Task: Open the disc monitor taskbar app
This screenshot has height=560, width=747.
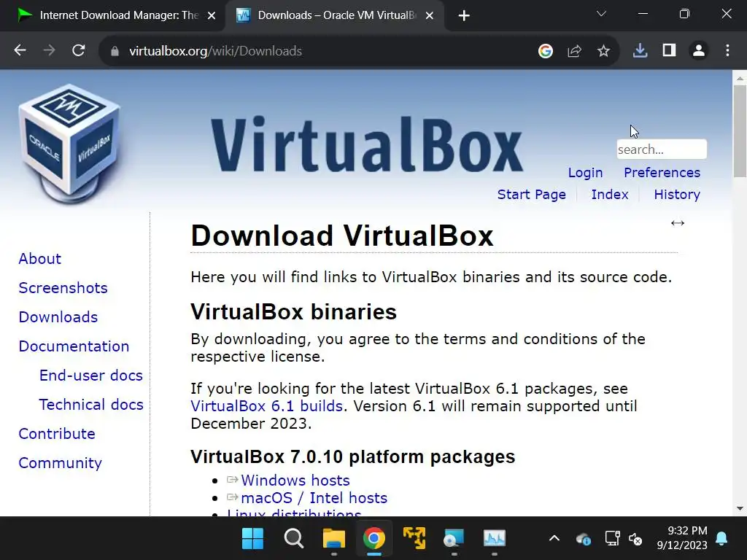Action: click(x=454, y=539)
